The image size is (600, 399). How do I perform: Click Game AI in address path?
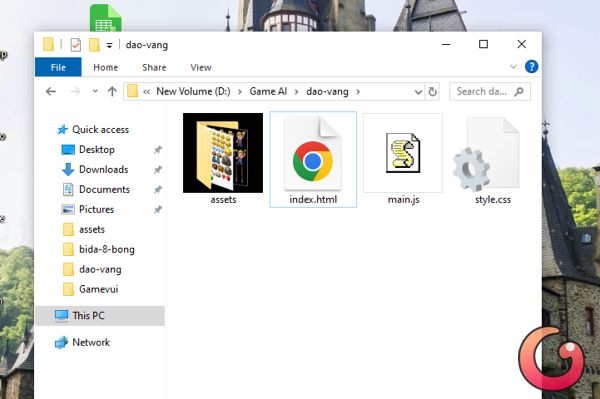(268, 91)
